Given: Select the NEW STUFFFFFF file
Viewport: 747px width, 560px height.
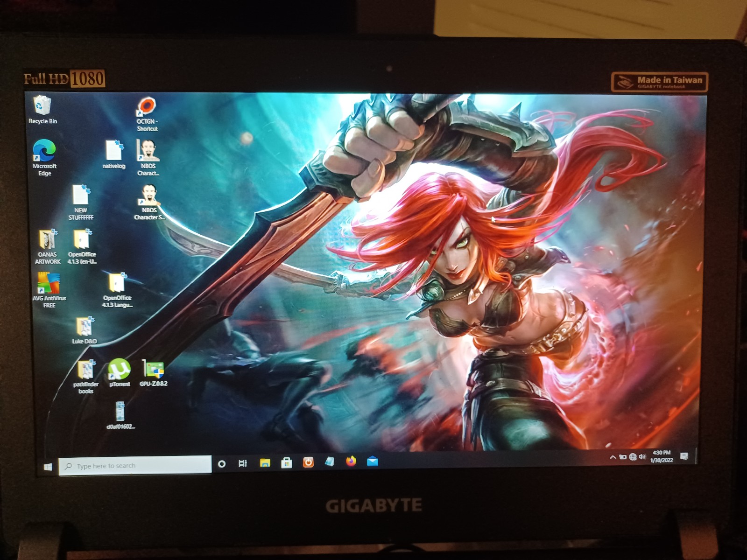Looking at the screenshot, I should pyautogui.click(x=81, y=202).
